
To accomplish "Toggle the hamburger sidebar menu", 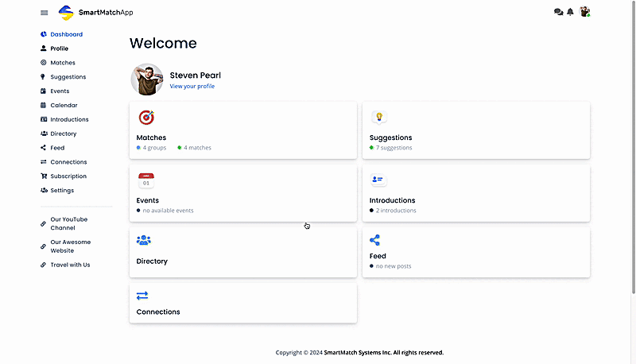I will click(45, 13).
